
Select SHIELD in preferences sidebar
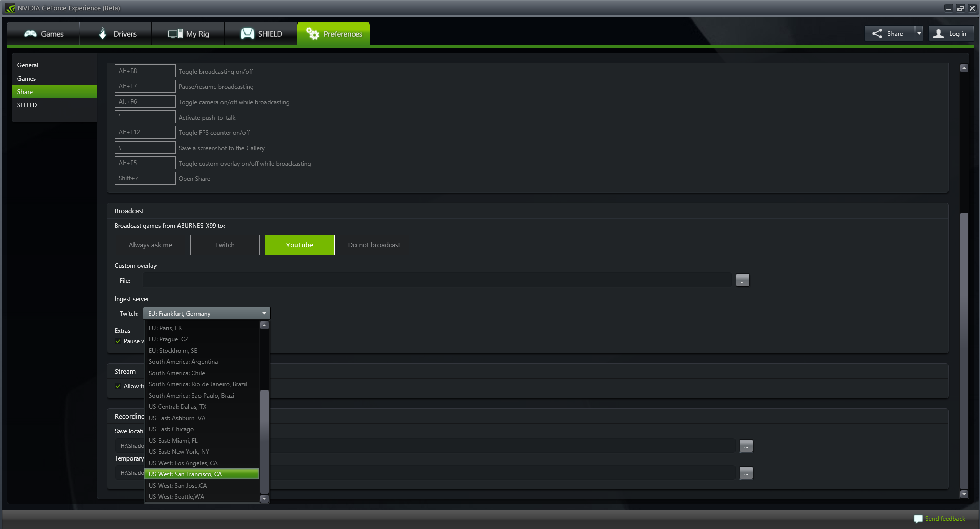point(54,105)
